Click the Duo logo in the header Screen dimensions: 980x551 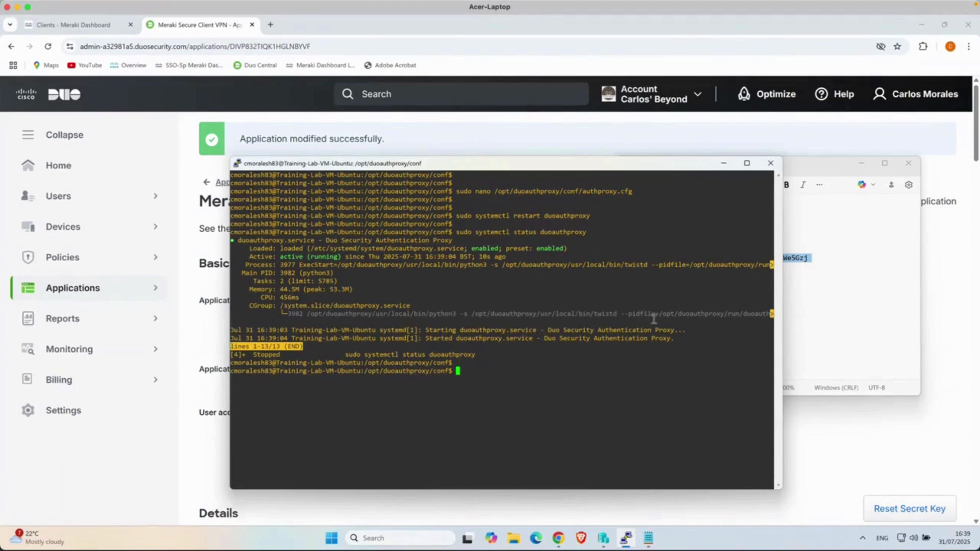(x=64, y=94)
